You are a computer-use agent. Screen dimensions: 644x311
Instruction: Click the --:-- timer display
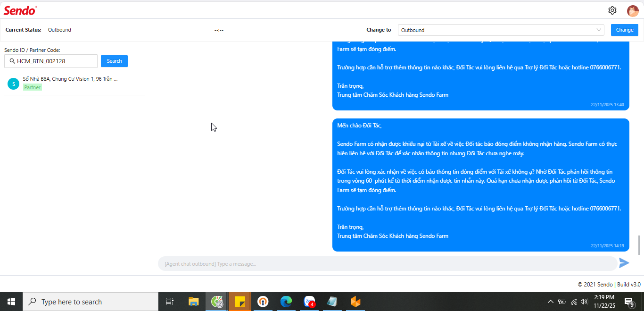click(x=219, y=30)
